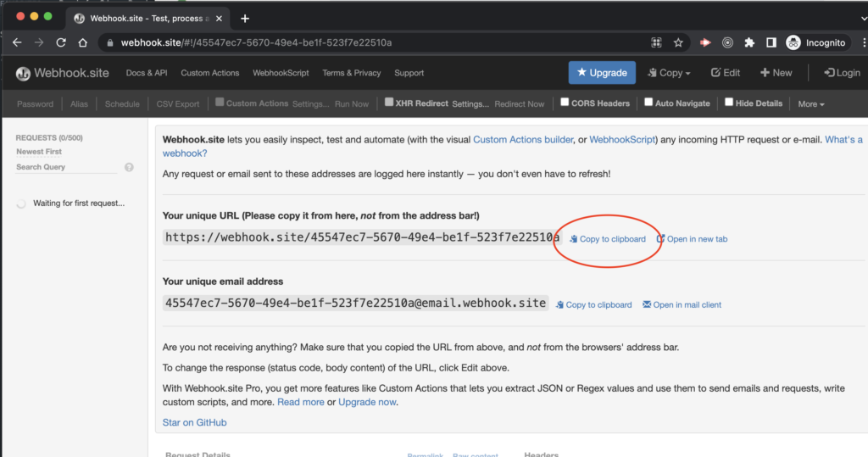Go to browser home icon
This screenshot has width=868, height=457.
tap(82, 42)
